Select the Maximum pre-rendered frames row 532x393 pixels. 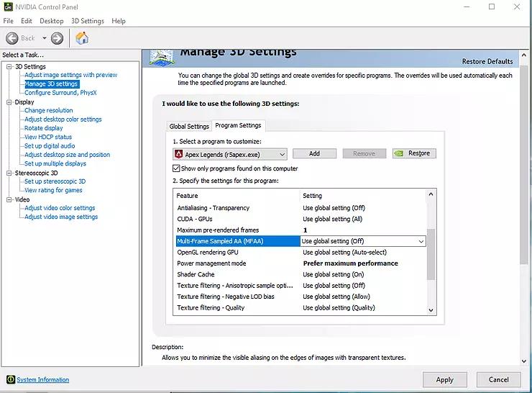click(301, 230)
